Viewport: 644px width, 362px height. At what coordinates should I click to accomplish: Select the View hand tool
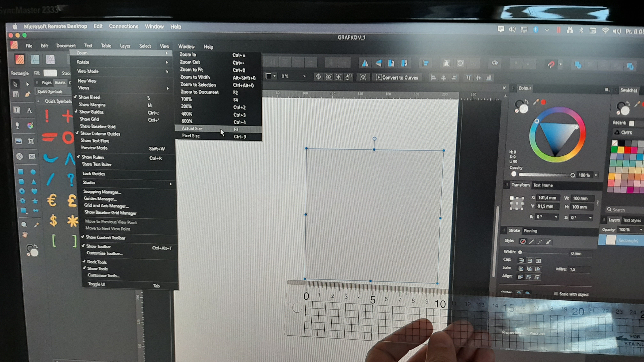click(x=25, y=235)
